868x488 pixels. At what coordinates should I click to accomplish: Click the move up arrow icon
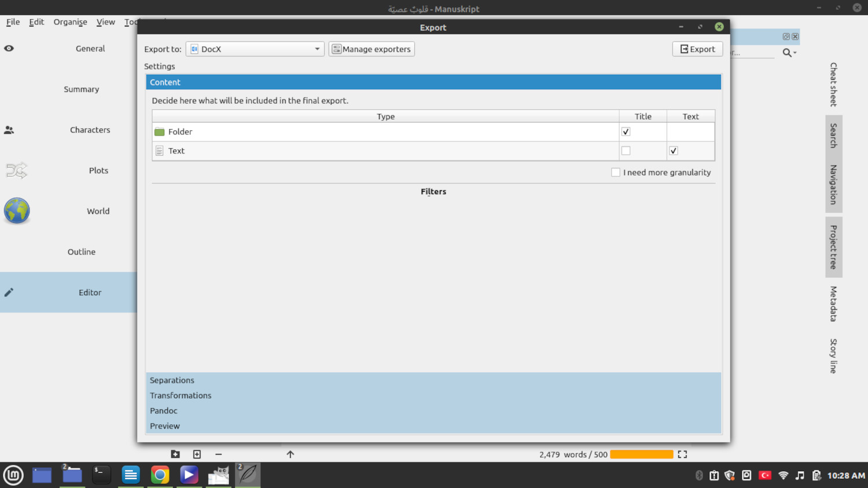pos(290,454)
